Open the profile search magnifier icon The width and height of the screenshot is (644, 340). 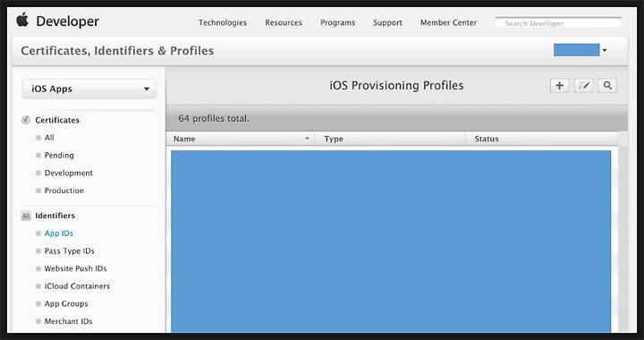pos(607,85)
